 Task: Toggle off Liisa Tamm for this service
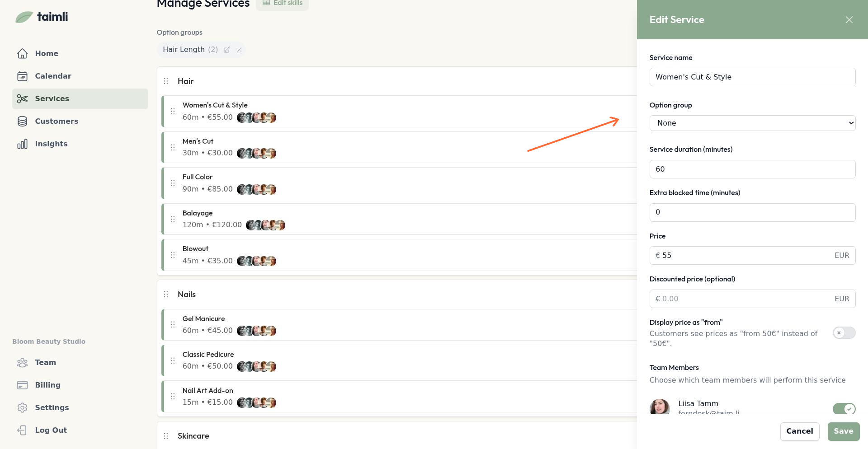[x=844, y=408]
